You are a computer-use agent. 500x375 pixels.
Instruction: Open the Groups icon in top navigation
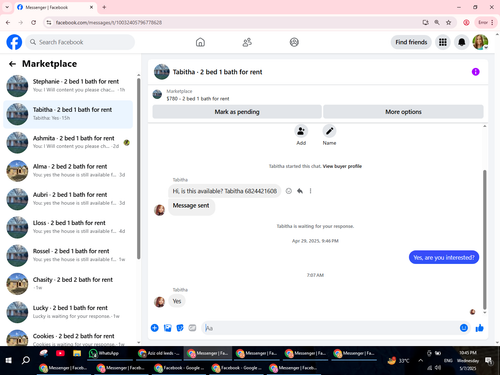pos(294,42)
